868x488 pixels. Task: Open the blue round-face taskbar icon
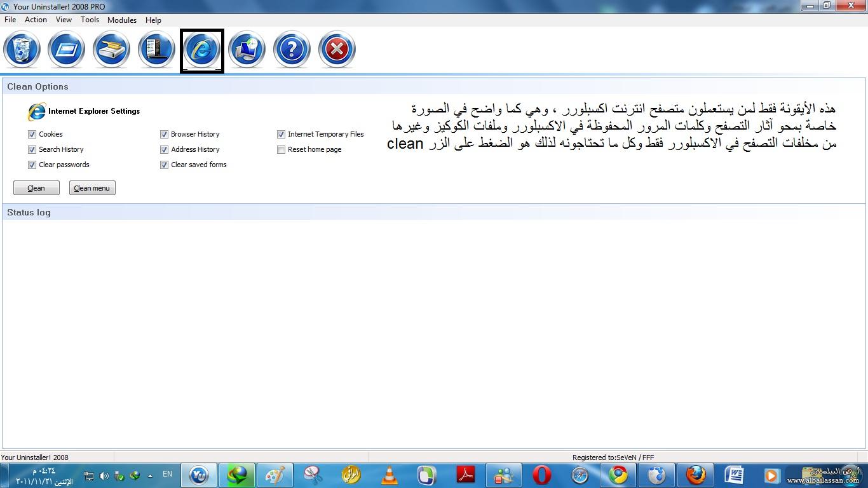tap(656, 475)
